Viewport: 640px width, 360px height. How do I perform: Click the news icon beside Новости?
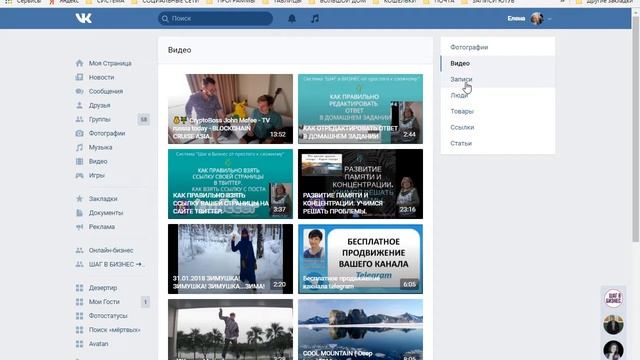click(79, 77)
